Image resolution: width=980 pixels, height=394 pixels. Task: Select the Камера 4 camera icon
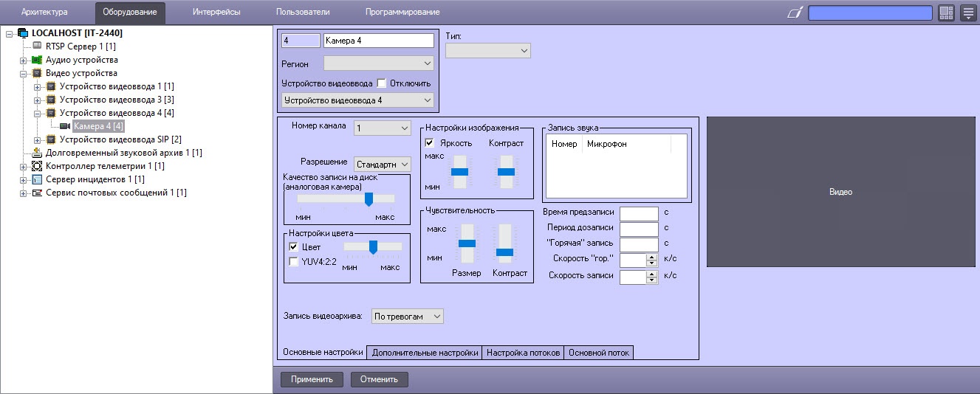[x=65, y=126]
